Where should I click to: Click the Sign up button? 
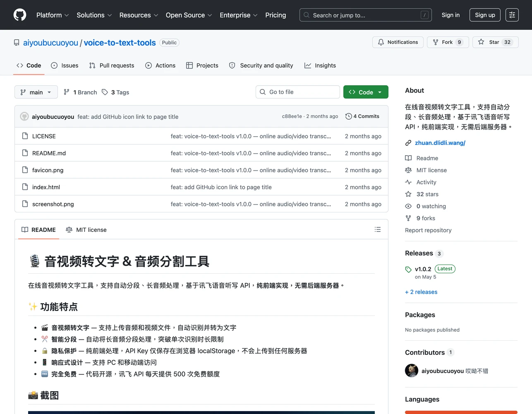[485, 15]
